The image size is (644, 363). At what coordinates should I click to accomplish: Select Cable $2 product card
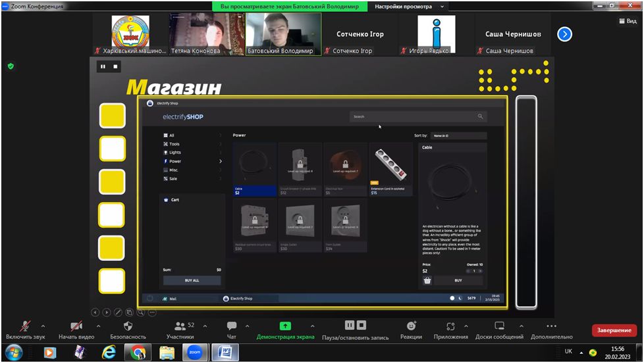pos(254,170)
